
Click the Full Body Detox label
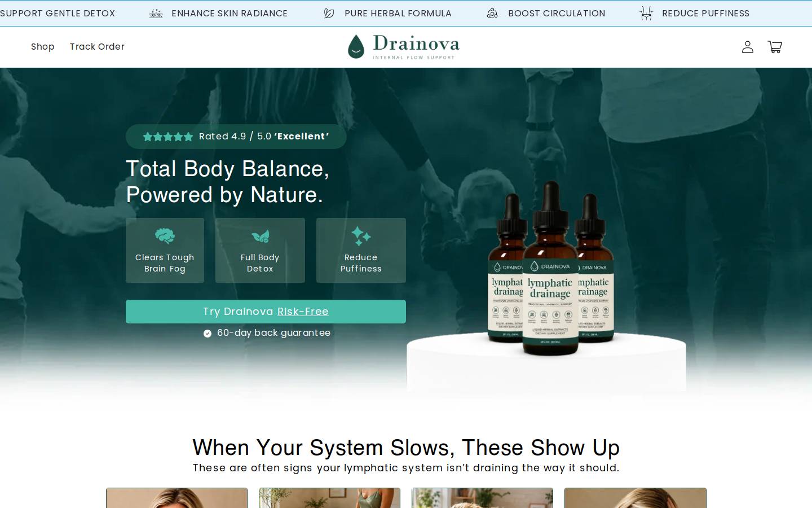tap(260, 263)
